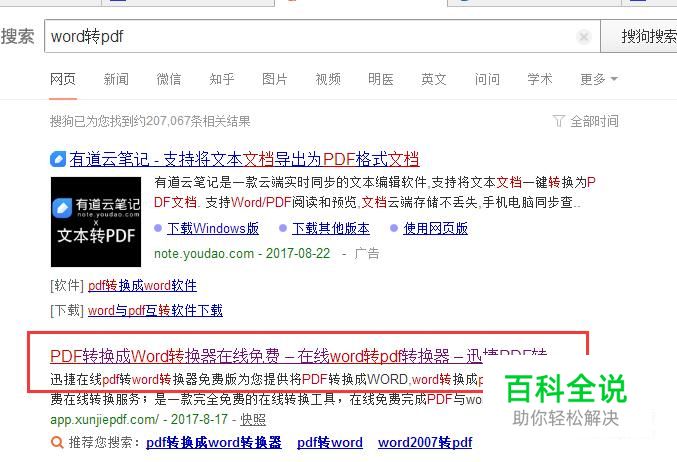
Task: Click the 文本转PDF thumbnail image
Action: (x=96, y=222)
